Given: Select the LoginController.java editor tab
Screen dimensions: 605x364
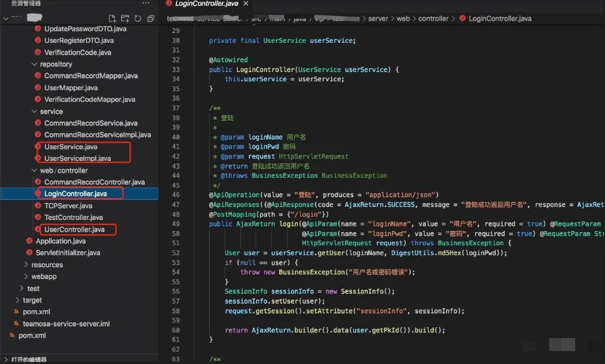Looking at the screenshot, I should pyautogui.click(x=206, y=3).
